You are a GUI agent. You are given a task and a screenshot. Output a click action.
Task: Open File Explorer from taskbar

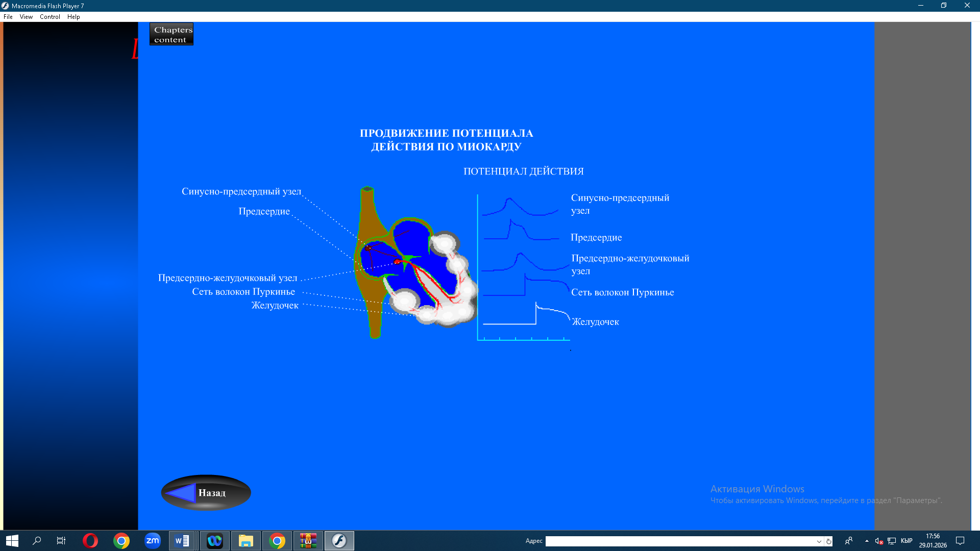[x=246, y=541]
